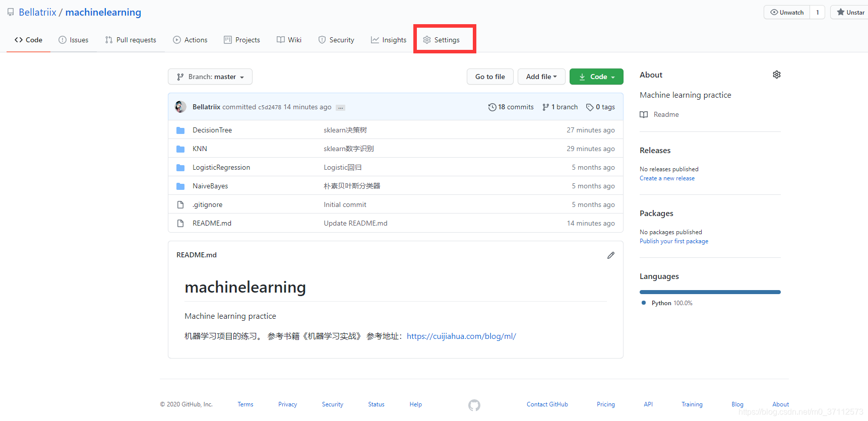Click Publish your first package

[x=674, y=241]
